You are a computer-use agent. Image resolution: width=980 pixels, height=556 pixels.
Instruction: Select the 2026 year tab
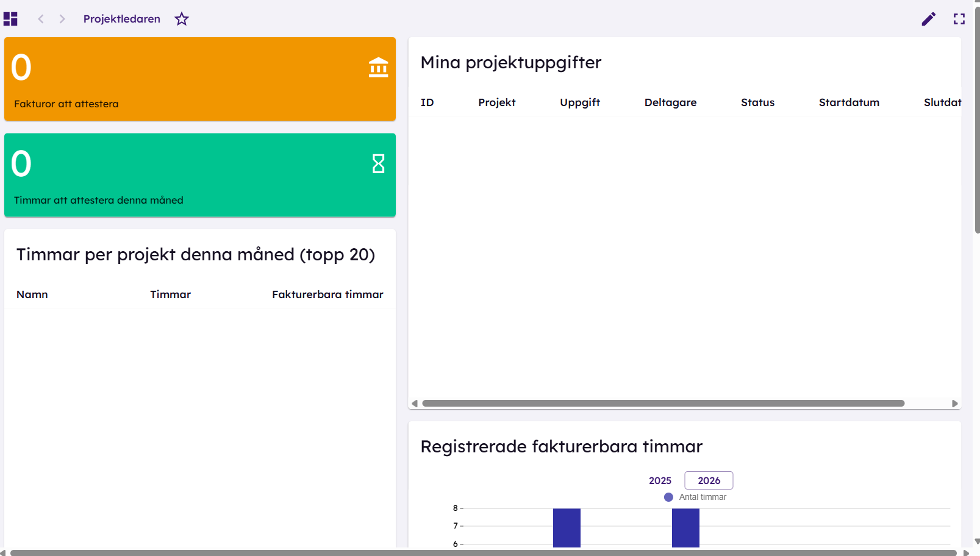coord(709,480)
